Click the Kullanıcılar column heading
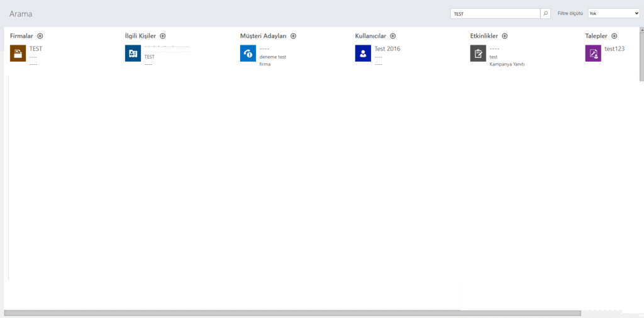Screen dimensions: 644x318 pyautogui.click(x=370, y=36)
